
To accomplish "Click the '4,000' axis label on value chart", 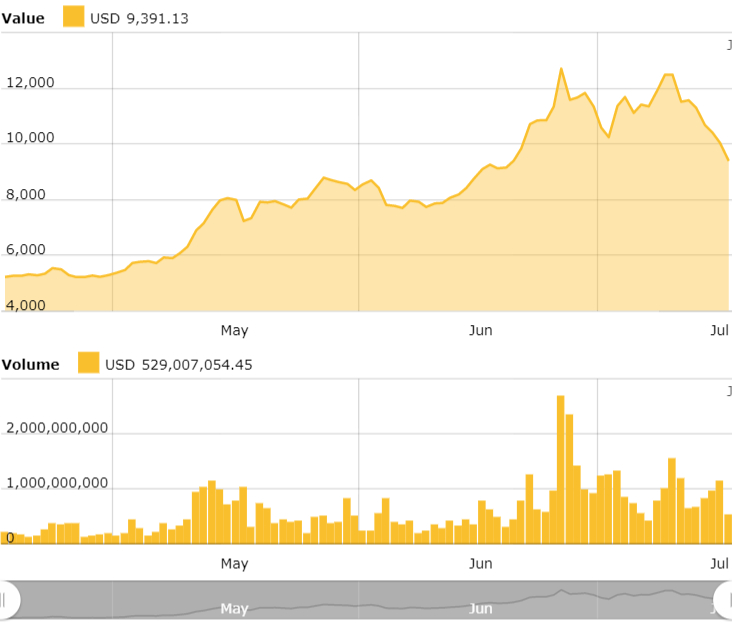I will [x=26, y=305].
